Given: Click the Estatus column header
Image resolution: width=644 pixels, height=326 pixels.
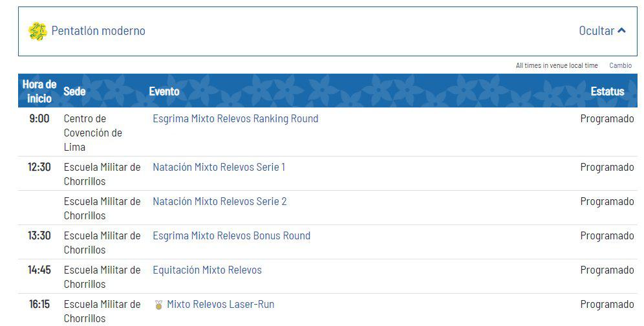Looking at the screenshot, I should point(607,91).
